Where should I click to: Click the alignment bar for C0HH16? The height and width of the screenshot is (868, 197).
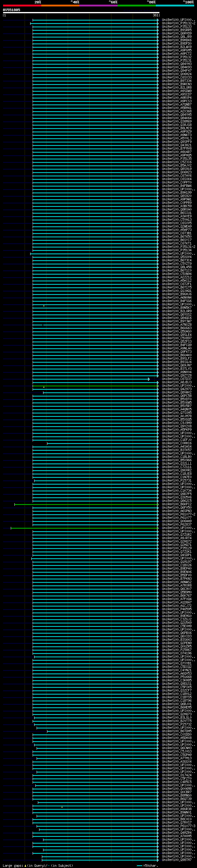click(103, 443)
